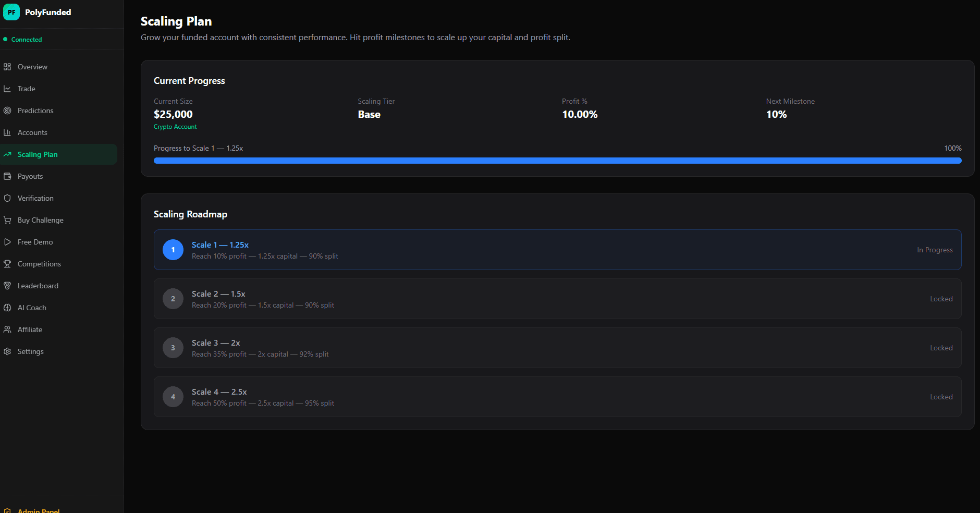Expand the Scale 3 — 2x roadmap entry

click(x=557, y=348)
